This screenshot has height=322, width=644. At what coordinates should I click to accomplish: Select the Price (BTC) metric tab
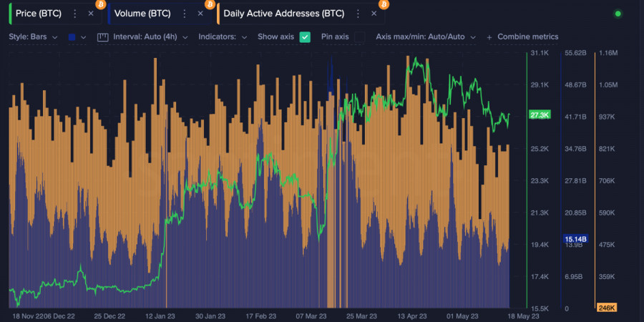point(39,14)
